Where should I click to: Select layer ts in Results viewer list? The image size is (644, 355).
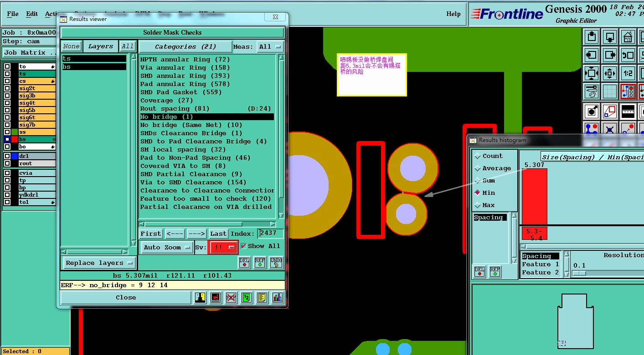[x=94, y=59]
